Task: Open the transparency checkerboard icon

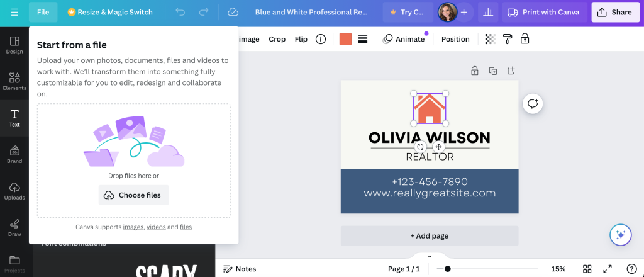Action: click(x=491, y=39)
